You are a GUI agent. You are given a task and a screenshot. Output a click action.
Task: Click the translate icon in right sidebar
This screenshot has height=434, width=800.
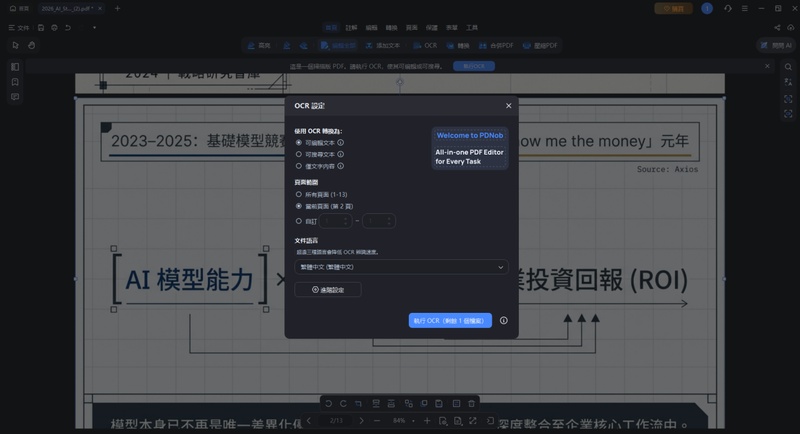[x=788, y=82]
